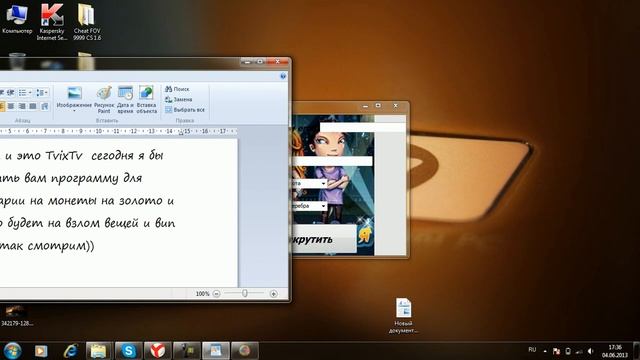Expand the bullet list dropdown arrow
640x360 pixels.
pos(30,93)
